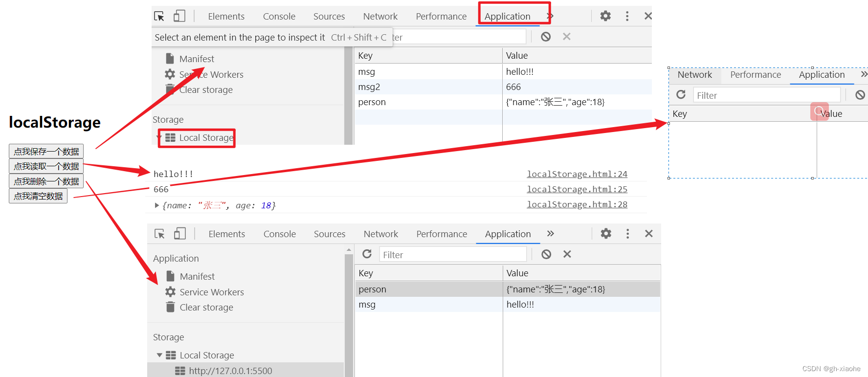Viewport: 868px width, 377px height.
Task: Click 点我清空数据 button
Action: [38, 196]
